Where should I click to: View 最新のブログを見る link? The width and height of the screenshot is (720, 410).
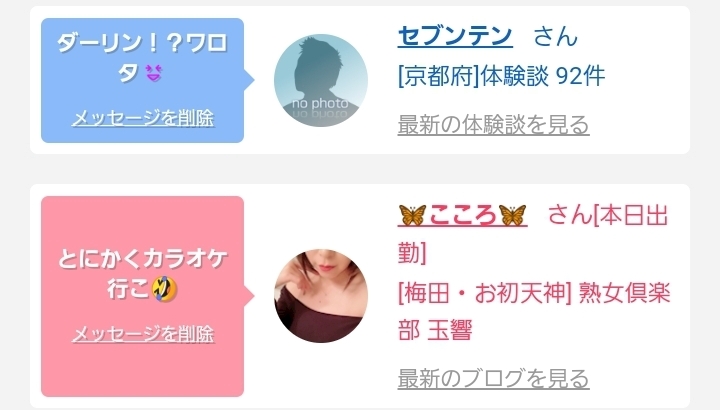click(x=493, y=378)
